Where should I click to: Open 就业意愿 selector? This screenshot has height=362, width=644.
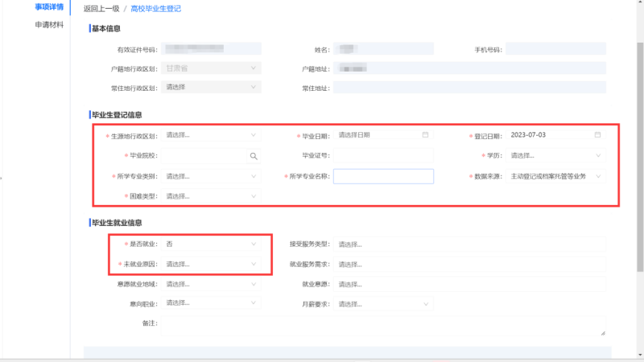pos(469,285)
